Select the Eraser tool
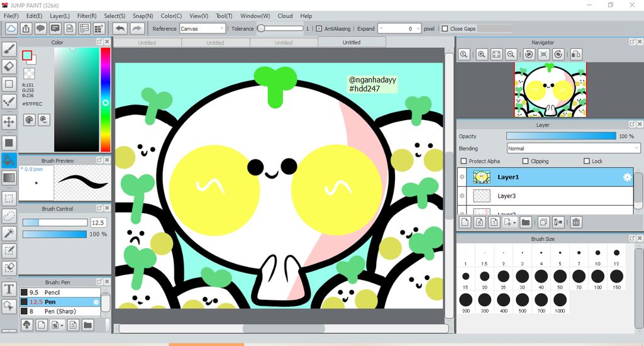The image size is (644, 346). [x=9, y=66]
